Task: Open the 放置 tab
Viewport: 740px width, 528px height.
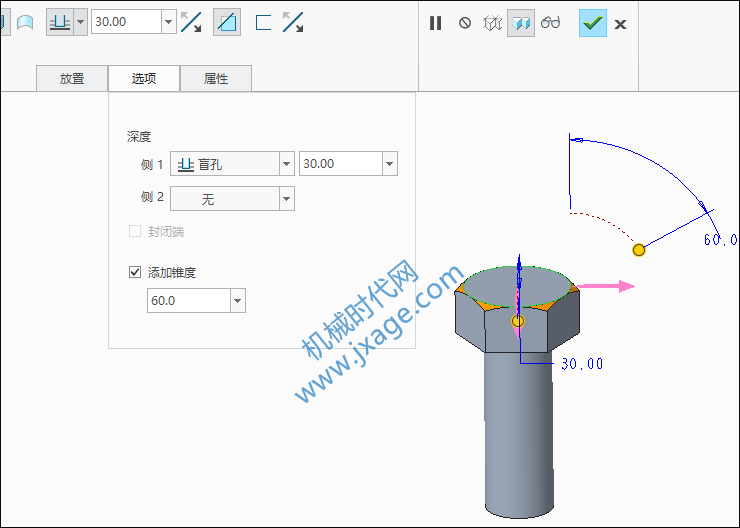Action: tap(72, 78)
